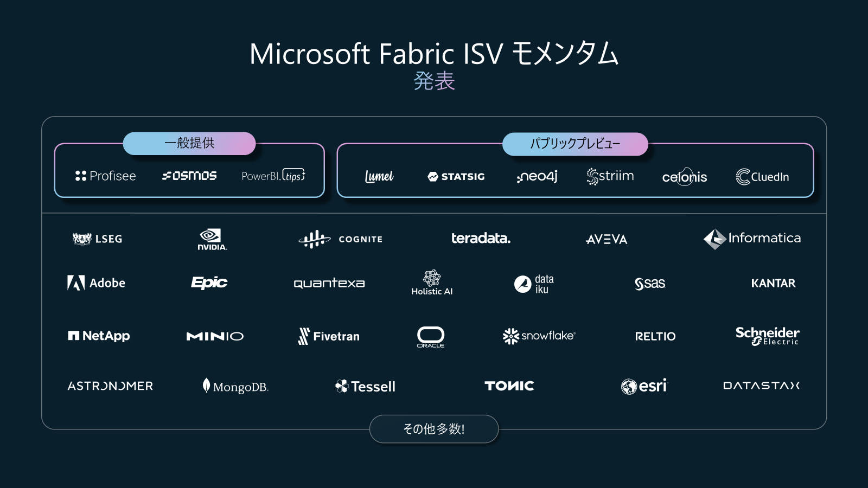Click the Kantar logo

tap(773, 283)
